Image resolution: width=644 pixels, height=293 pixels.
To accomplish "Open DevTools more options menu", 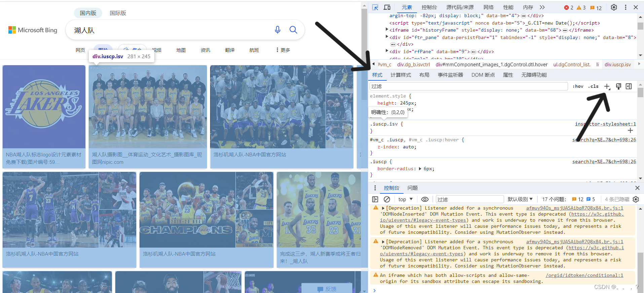I will (626, 7).
